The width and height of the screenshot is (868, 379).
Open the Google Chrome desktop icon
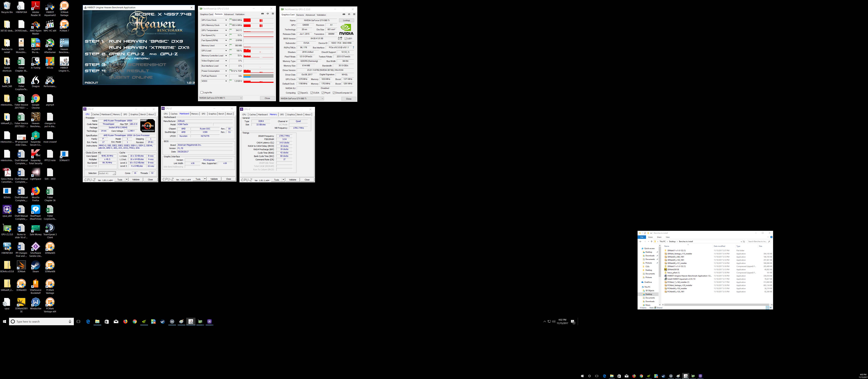pyautogui.click(x=35, y=100)
